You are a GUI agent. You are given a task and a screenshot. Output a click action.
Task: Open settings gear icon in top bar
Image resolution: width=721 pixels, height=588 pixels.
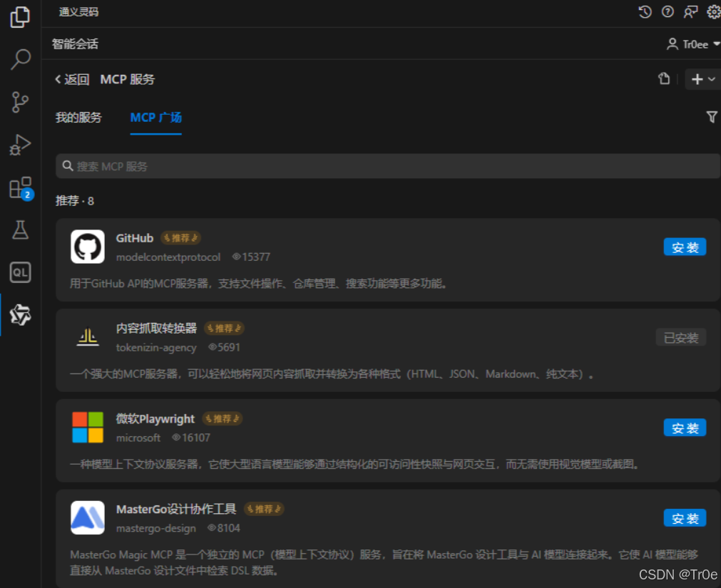(714, 11)
